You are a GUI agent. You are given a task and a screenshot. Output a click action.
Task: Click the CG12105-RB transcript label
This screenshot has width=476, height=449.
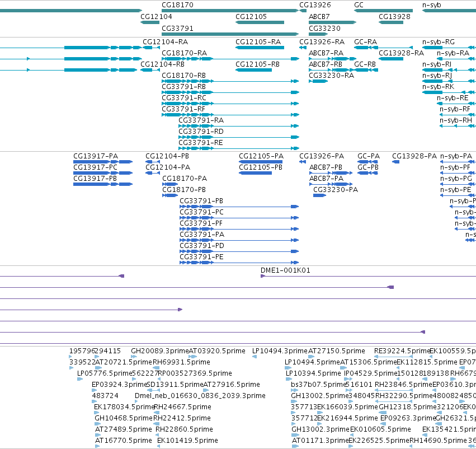[x=257, y=64]
